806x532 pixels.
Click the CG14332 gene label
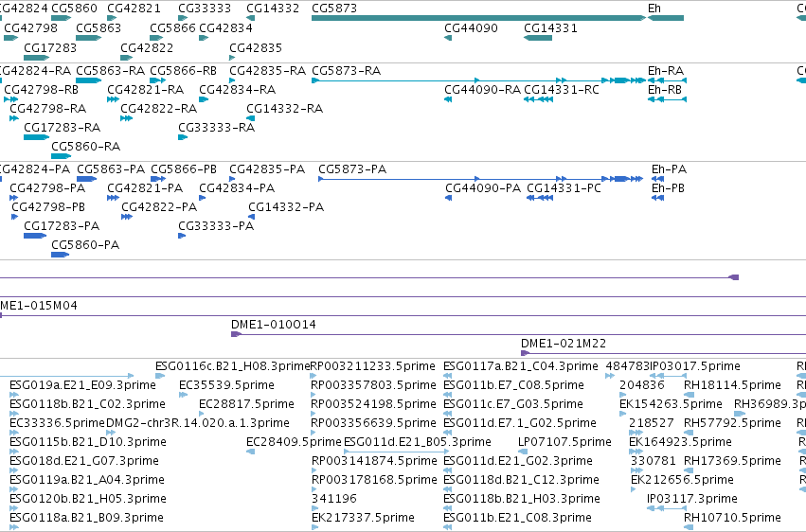click(x=273, y=9)
